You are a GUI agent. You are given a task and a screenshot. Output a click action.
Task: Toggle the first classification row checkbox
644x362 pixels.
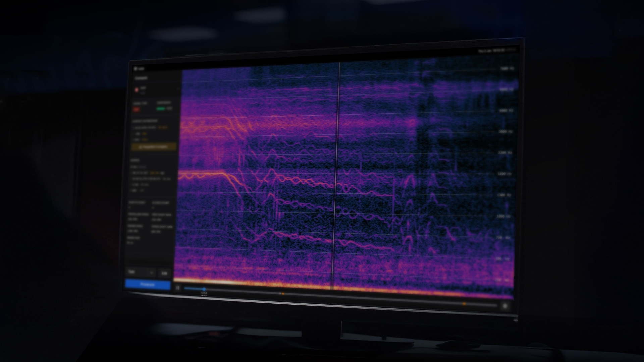pos(133,128)
